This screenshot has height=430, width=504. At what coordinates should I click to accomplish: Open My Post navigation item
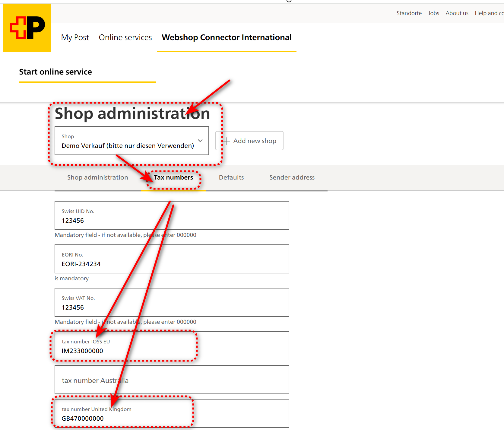pos(75,37)
